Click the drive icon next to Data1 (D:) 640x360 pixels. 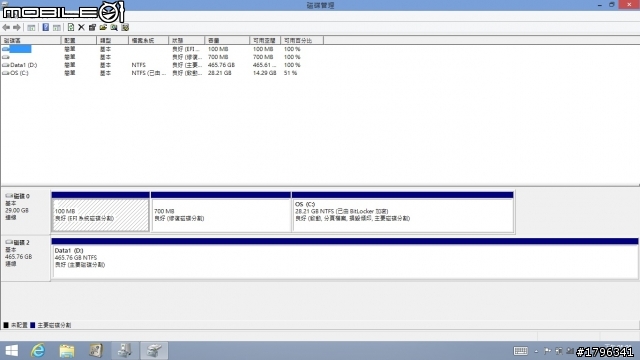(x=6, y=65)
